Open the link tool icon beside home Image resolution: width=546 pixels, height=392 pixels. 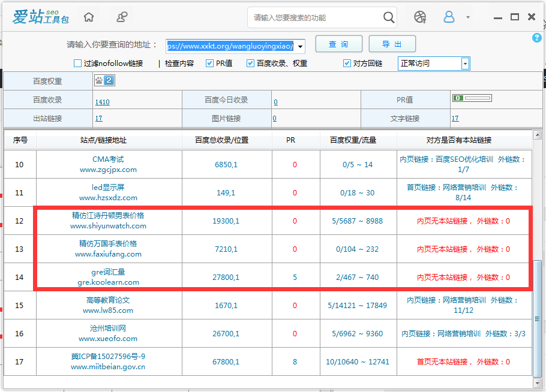(122, 17)
